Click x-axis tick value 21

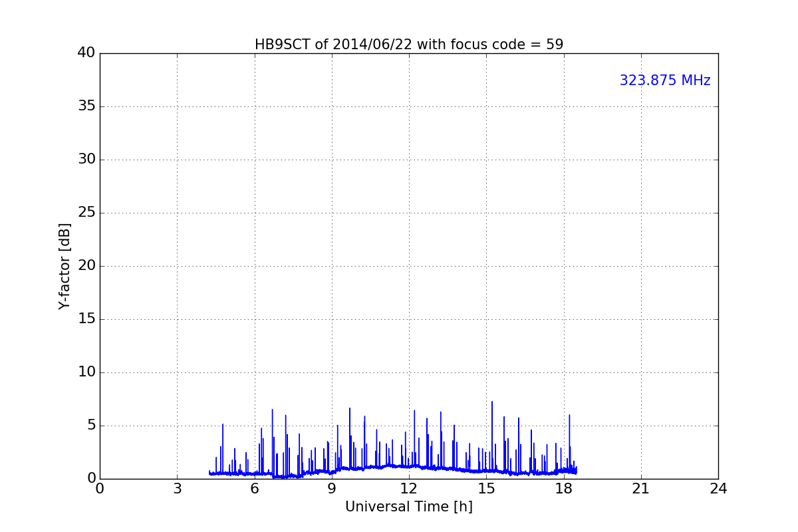(641, 489)
